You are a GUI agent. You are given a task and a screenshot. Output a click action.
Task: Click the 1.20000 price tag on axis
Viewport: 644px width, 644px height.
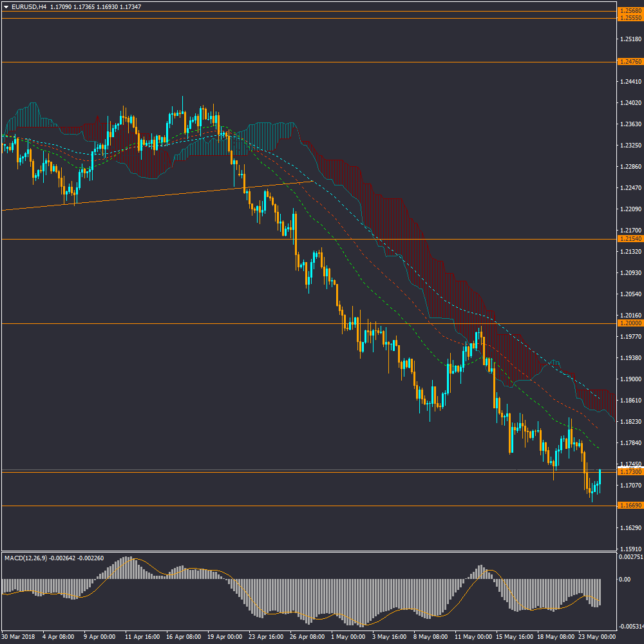(630, 323)
